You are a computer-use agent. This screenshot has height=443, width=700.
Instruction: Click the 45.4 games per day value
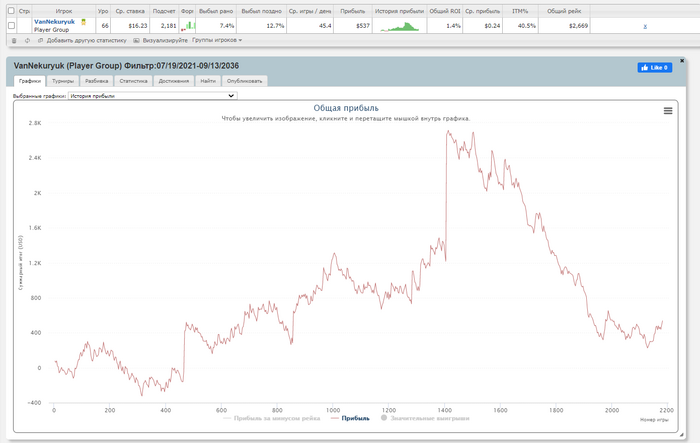coord(325,26)
